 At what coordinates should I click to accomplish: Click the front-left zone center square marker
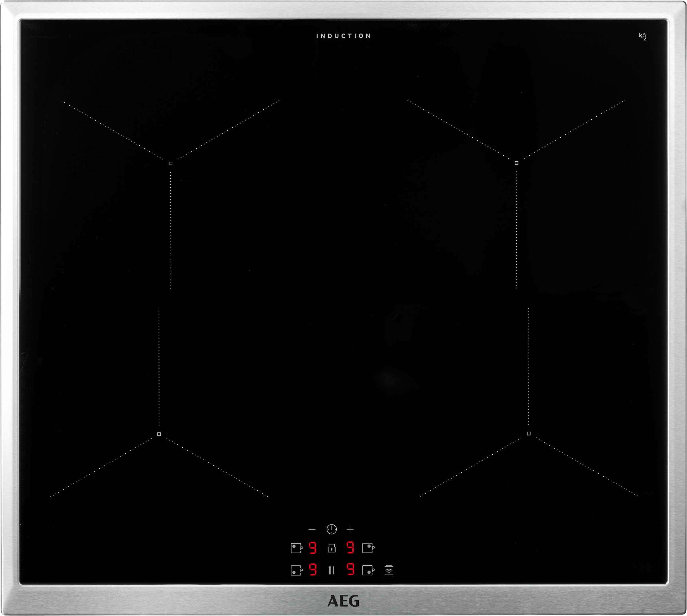[159, 434]
